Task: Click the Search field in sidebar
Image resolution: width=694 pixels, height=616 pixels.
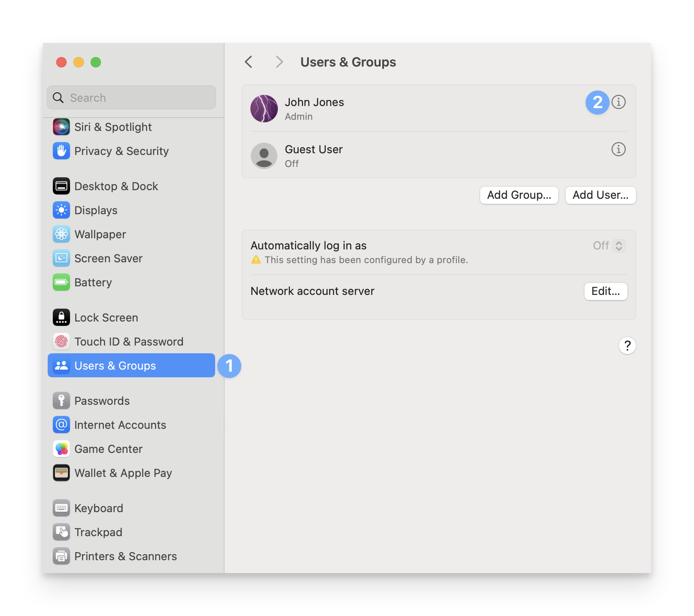Action: pos(131,97)
